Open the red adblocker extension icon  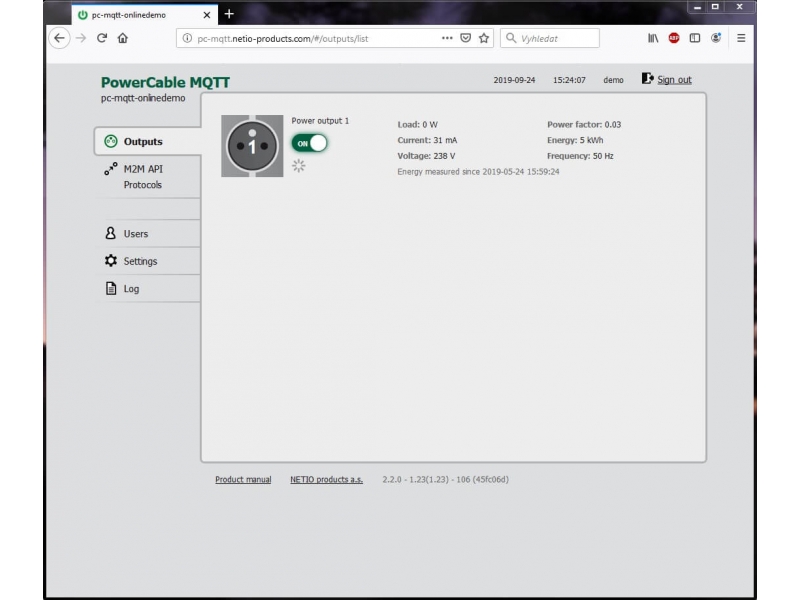pyautogui.click(x=674, y=38)
